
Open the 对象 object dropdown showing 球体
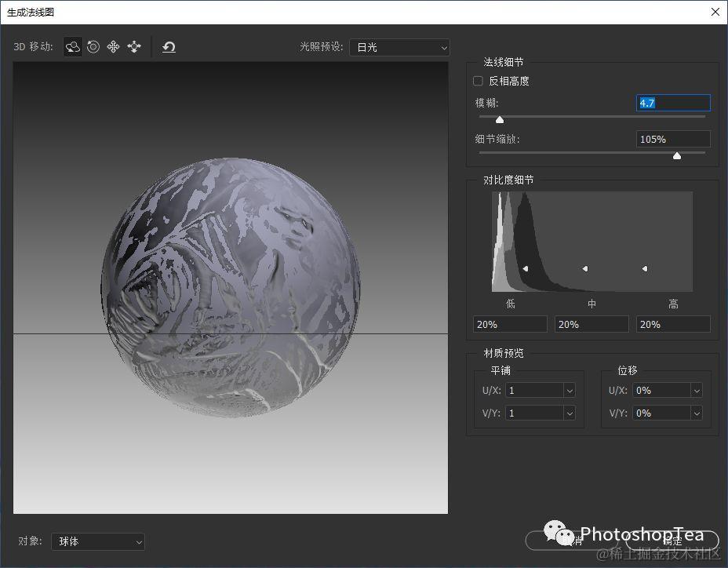[x=98, y=541]
